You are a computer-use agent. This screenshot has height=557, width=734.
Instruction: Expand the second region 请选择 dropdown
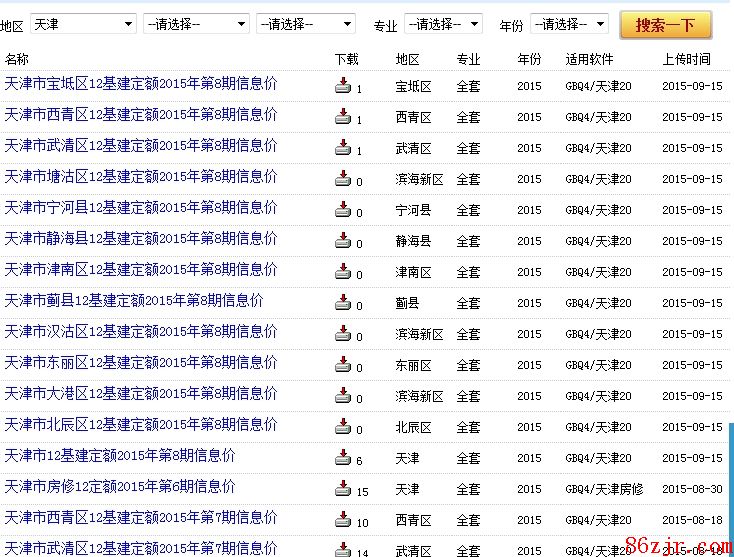click(196, 23)
